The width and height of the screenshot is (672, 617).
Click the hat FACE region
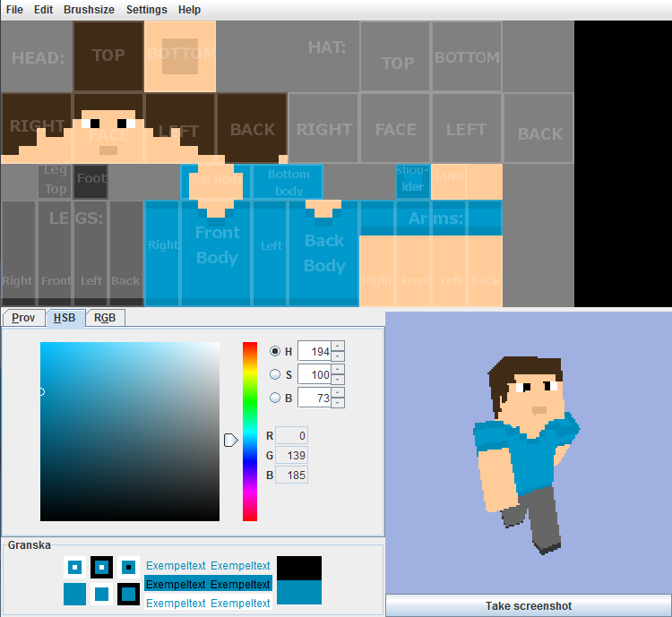(x=395, y=128)
